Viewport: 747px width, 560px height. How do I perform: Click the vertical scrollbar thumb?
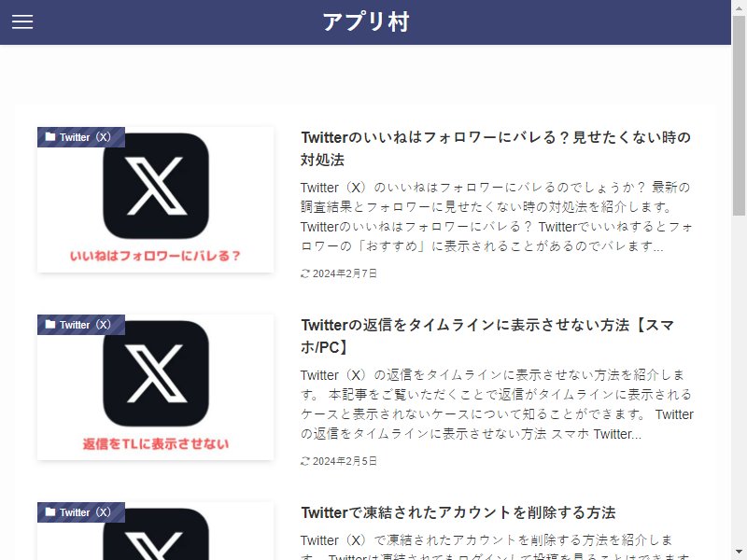739,116
